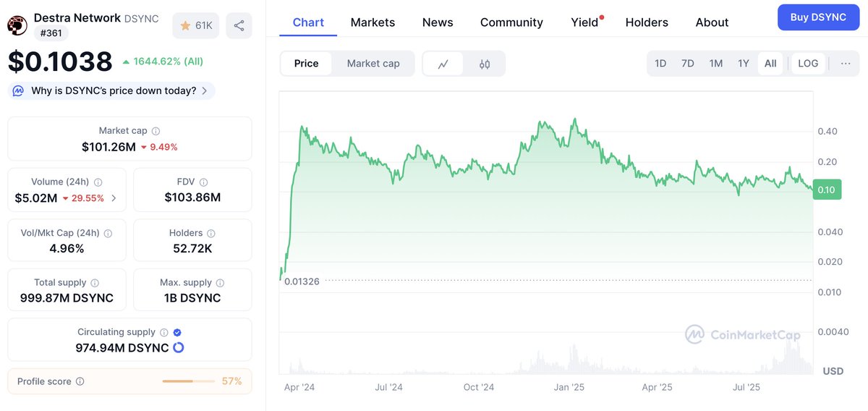868x411 pixels.
Task: Switch chart to Market cap view
Action: tap(373, 64)
